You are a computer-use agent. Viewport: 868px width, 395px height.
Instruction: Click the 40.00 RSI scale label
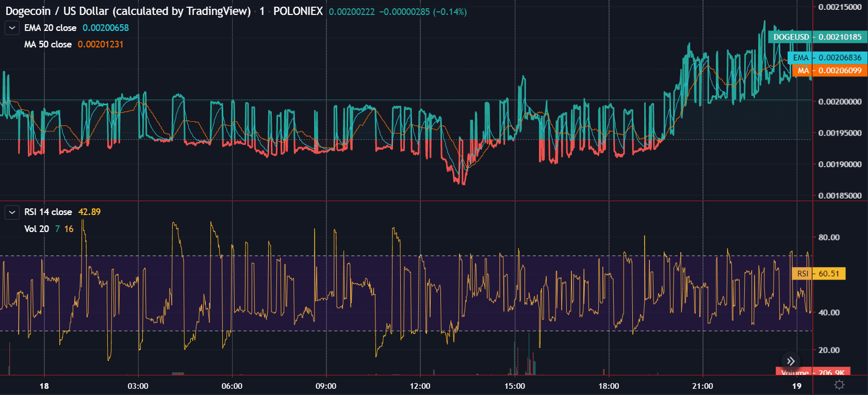(829, 312)
